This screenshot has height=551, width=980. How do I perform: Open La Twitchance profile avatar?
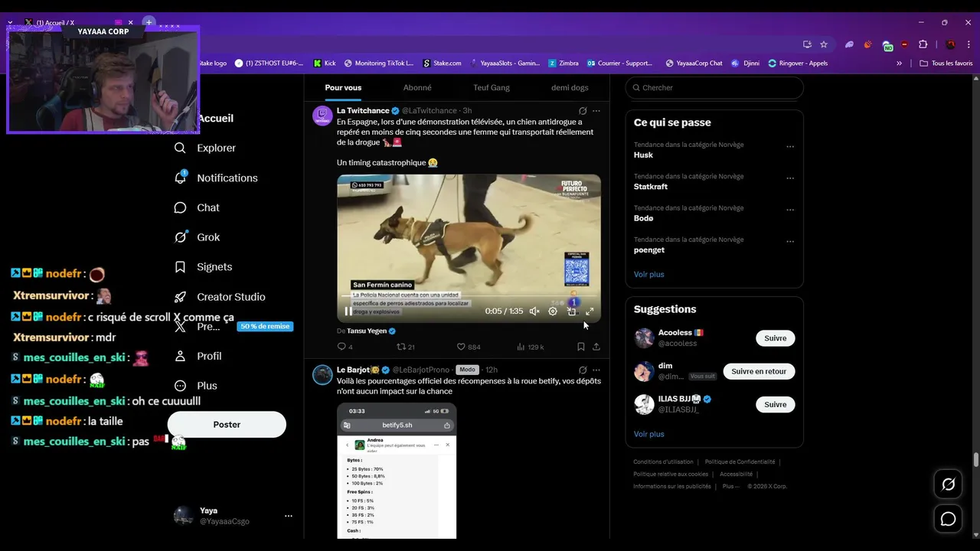pos(322,116)
